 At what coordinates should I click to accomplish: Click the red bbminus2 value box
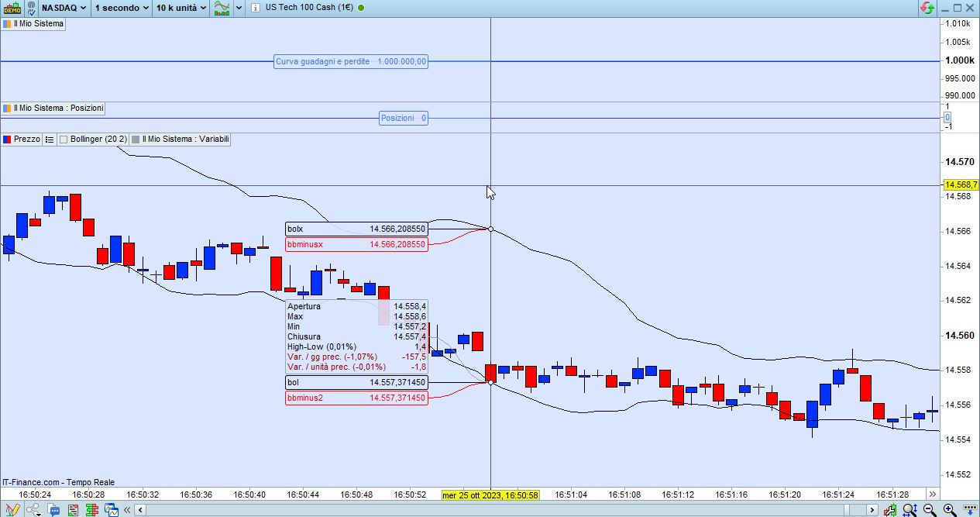[356, 398]
